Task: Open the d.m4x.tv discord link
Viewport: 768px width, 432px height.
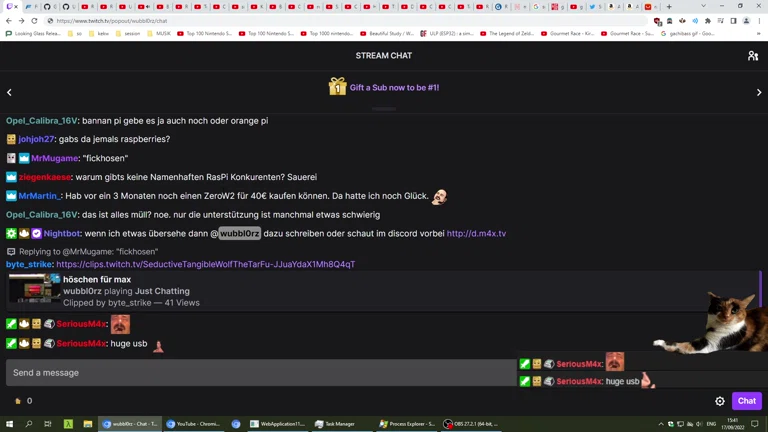Action: (x=476, y=233)
